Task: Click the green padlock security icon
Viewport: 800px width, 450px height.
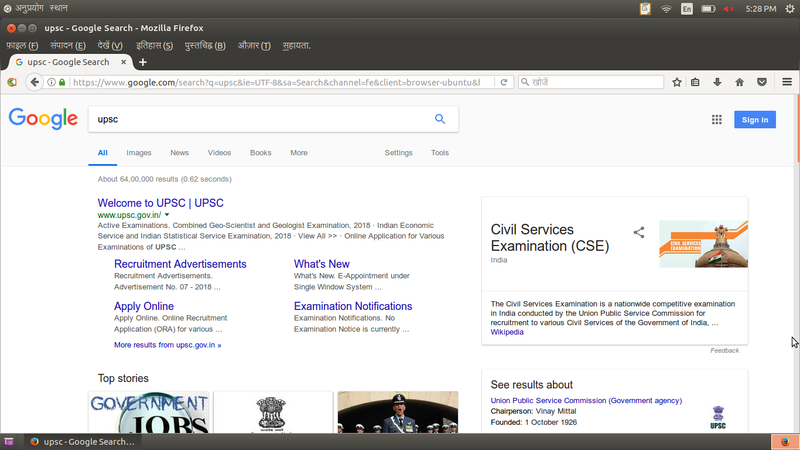Action: (x=62, y=82)
